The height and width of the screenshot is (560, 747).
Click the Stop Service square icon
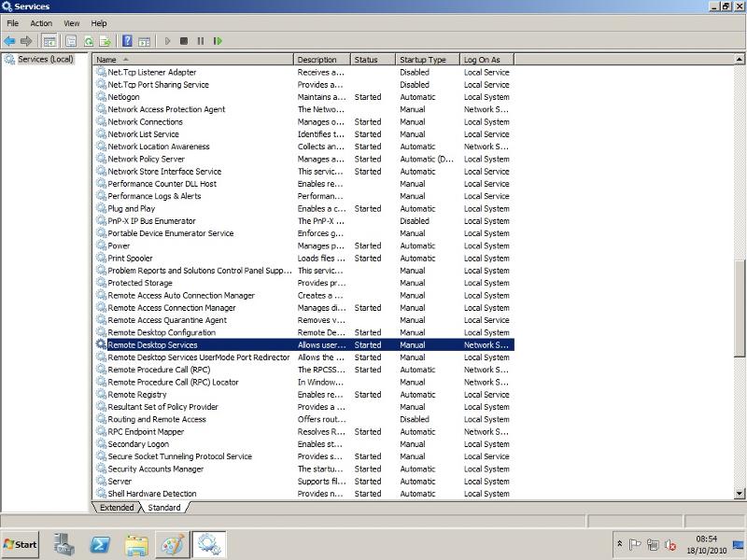tap(184, 41)
